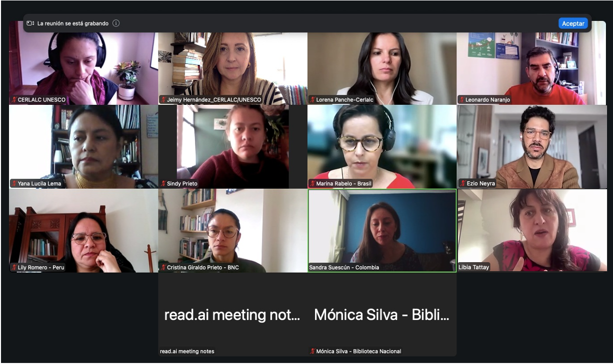Click muted mic icon beside Sindy Prieto
This screenshot has height=364, width=613.
point(163,184)
